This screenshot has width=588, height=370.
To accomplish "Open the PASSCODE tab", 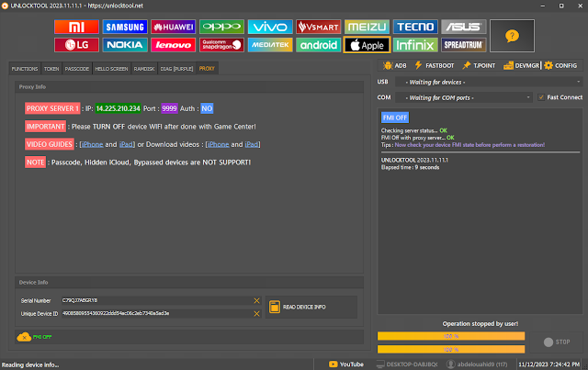I will [x=77, y=69].
